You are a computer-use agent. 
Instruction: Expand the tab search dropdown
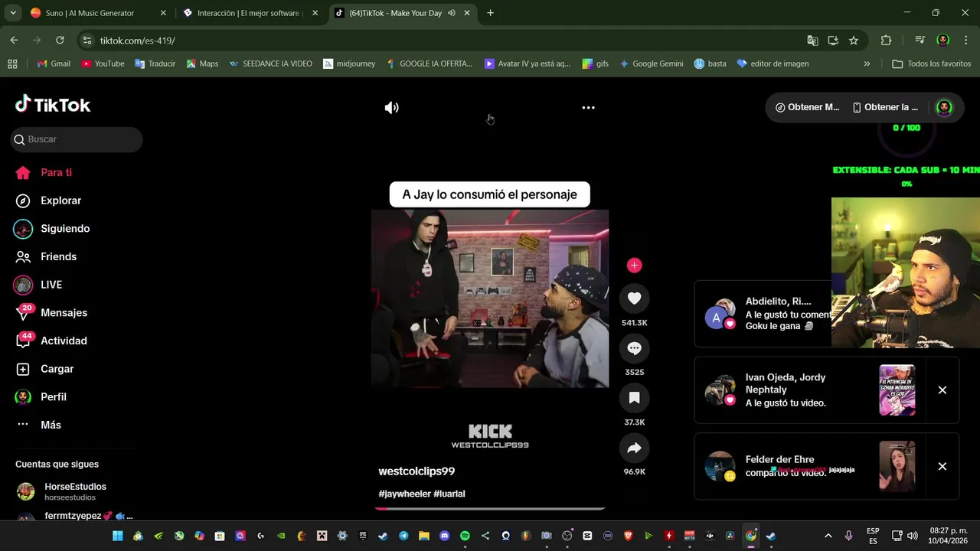coord(12,13)
